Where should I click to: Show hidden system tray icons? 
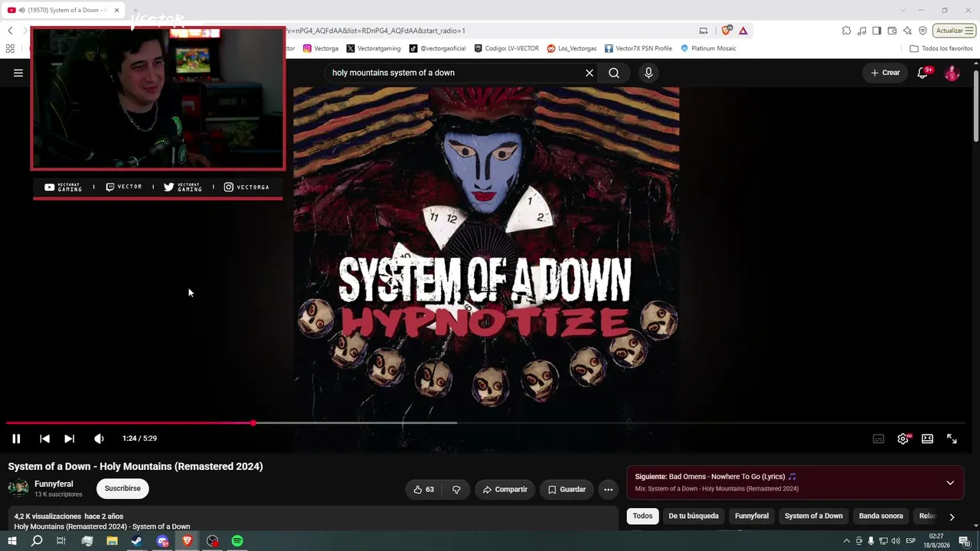click(846, 541)
